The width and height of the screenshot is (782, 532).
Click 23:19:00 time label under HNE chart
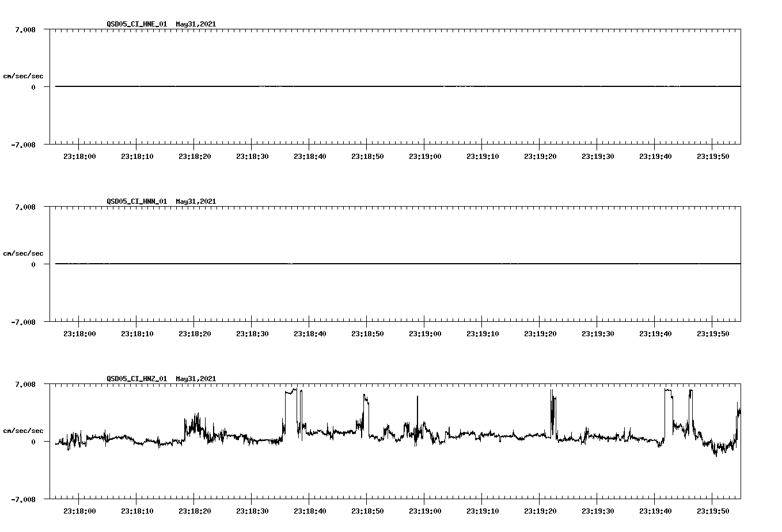click(x=425, y=157)
